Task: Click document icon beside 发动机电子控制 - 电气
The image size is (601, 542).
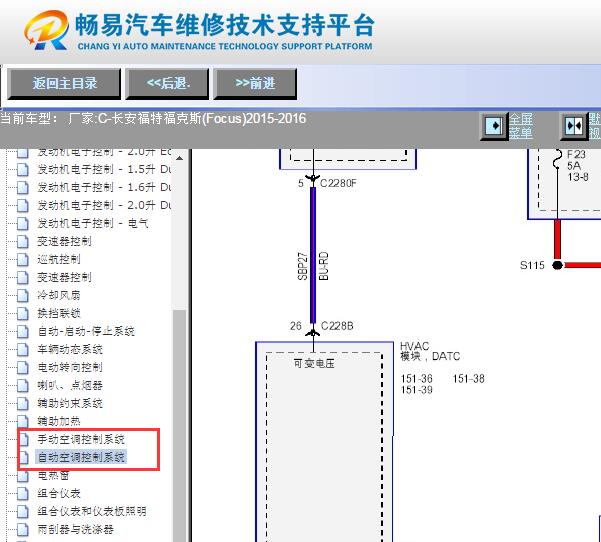Action: click(x=23, y=223)
